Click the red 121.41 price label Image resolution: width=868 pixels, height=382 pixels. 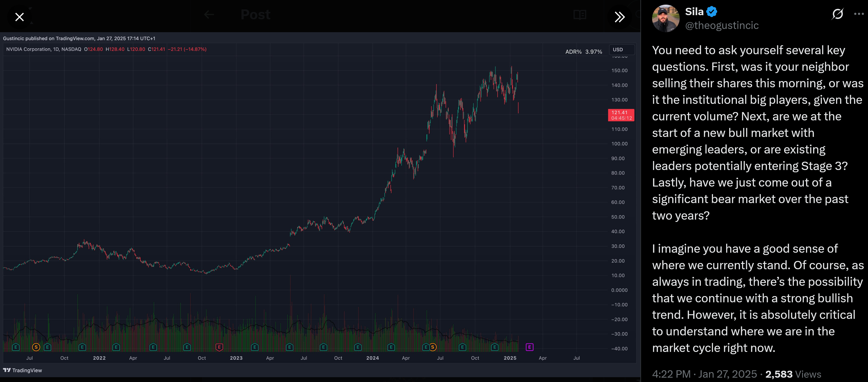point(621,115)
